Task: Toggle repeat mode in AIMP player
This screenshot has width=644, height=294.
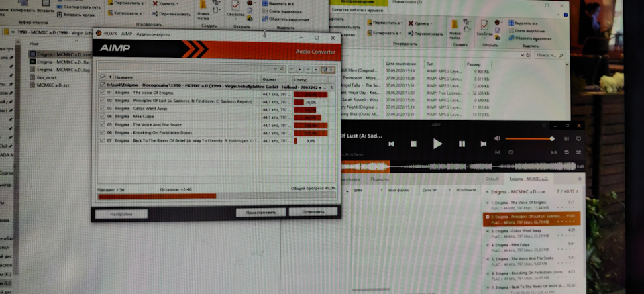Action: pyautogui.click(x=566, y=152)
